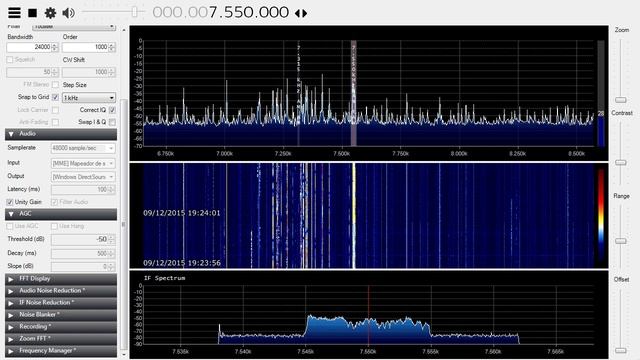The image size is (640, 360).
Task: Expand the Recording section
Action: tap(61, 327)
